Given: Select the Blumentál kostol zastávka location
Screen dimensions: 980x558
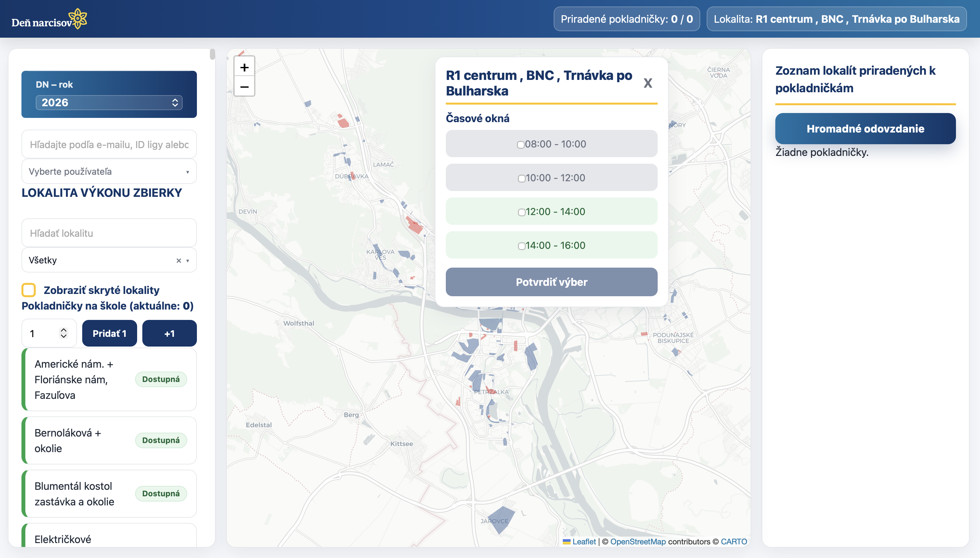Looking at the screenshot, I should point(109,494).
